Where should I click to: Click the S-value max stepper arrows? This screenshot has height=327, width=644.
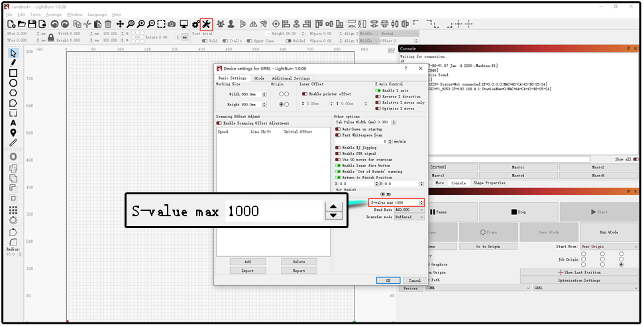point(421,203)
